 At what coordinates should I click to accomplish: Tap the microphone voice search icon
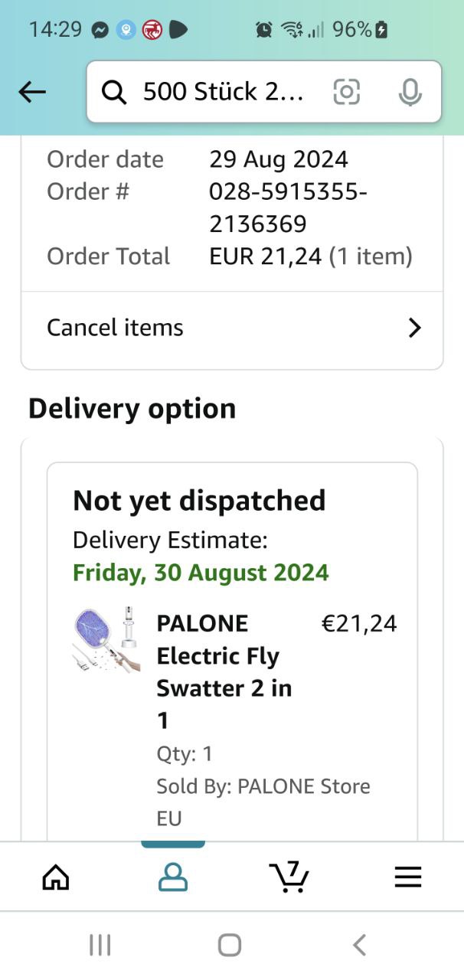pos(410,93)
